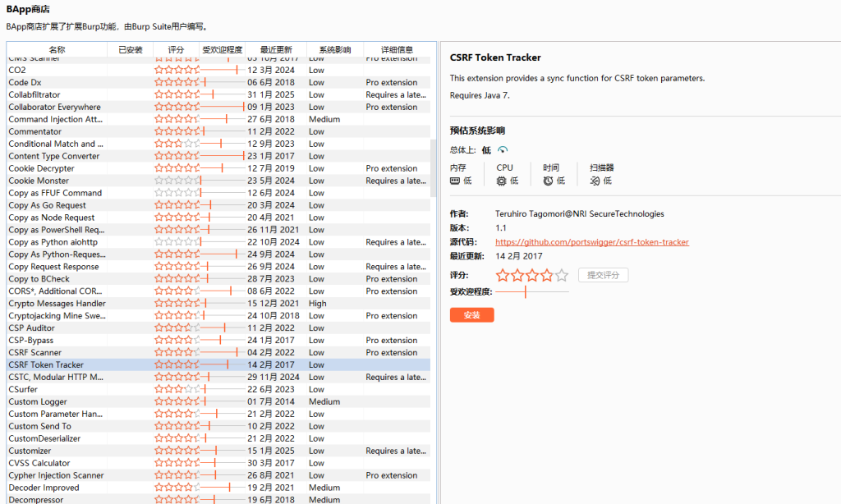Set fifth empty rating star in details panel

(x=562, y=276)
